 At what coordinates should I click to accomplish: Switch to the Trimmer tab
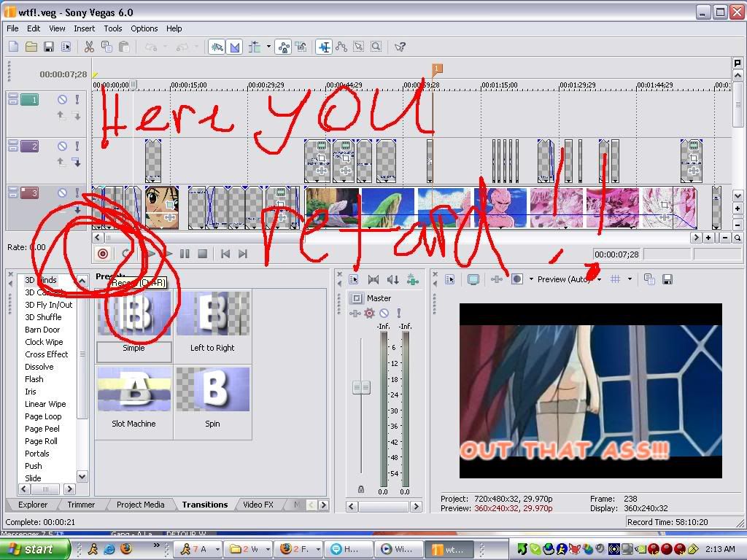(x=81, y=505)
